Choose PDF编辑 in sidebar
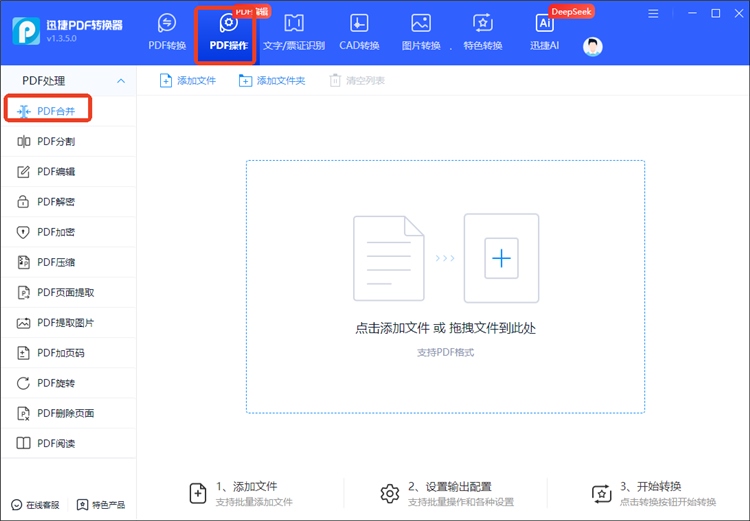Viewport: 750px width, 521px height. point(68,172)
